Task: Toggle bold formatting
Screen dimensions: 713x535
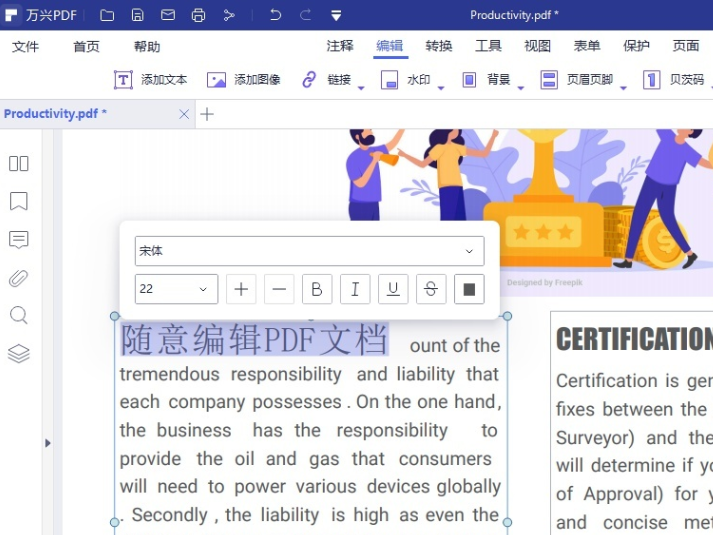Action: (x=317, y=289)
